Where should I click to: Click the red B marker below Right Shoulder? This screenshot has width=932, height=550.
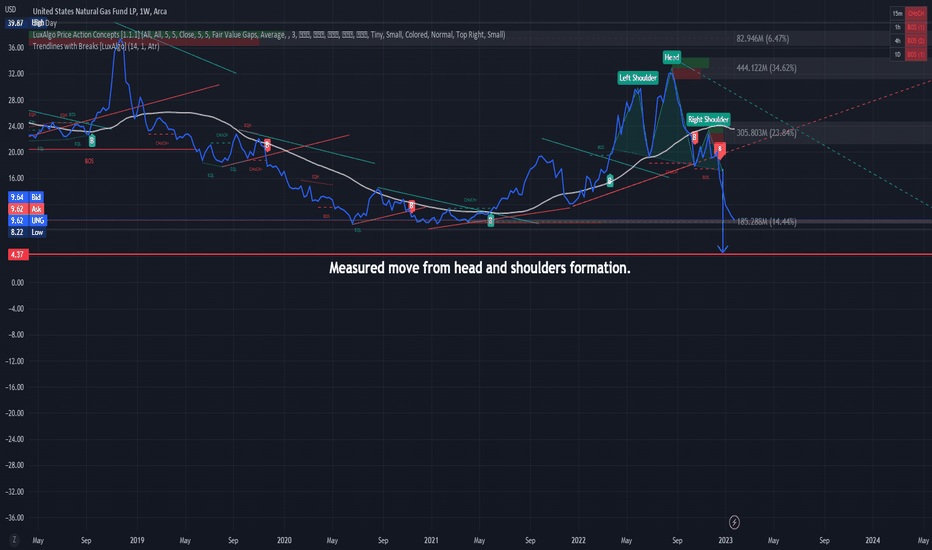[720, 149]
